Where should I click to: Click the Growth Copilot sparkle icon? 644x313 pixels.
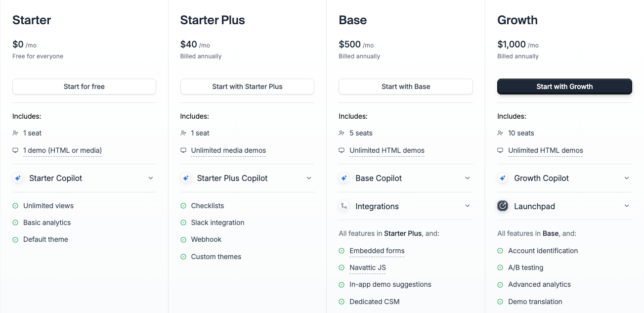[x=503, y=178]
